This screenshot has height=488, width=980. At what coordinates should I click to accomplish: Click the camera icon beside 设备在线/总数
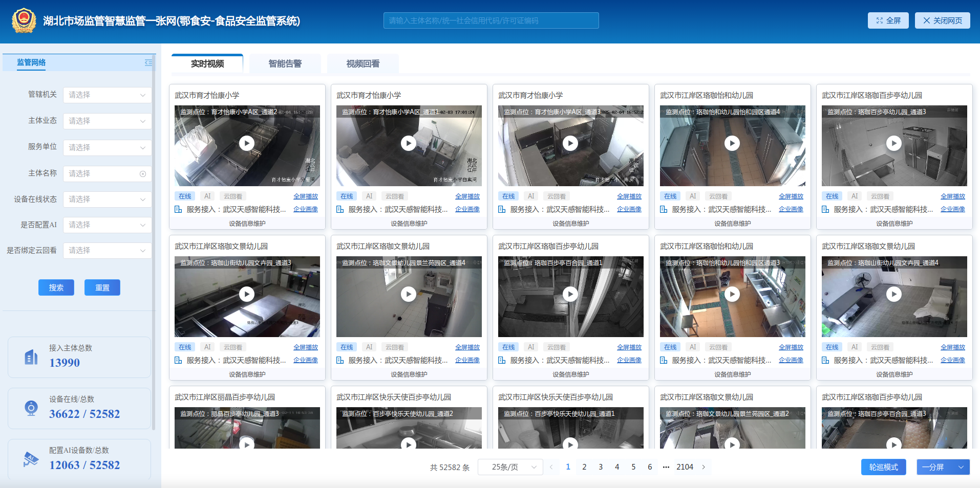click(31, 408)
